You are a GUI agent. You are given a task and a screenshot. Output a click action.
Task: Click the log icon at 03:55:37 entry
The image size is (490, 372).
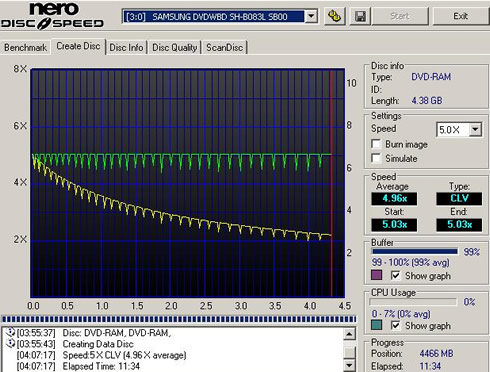tap(11, 332)
